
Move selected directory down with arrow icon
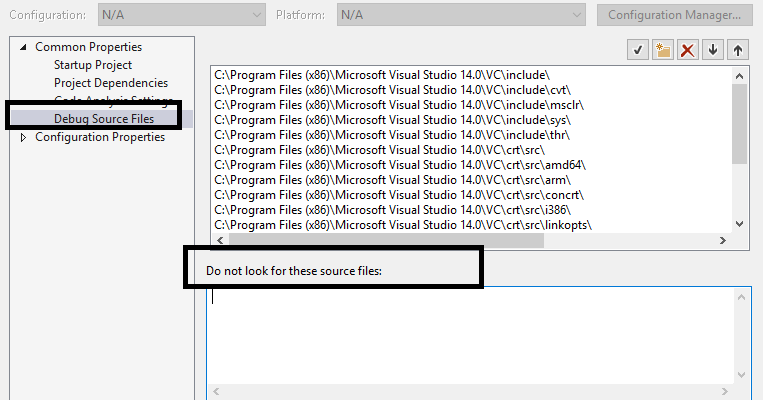point(712,49)
